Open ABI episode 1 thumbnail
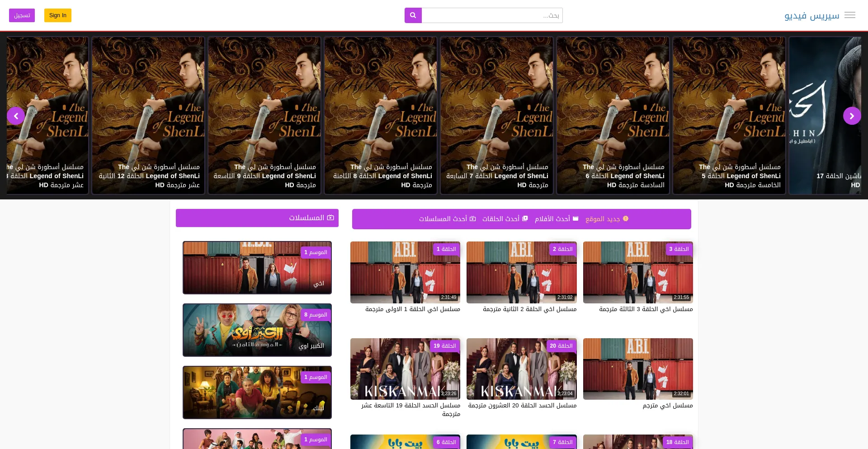 pyautogui.click(x=405, y=272)
